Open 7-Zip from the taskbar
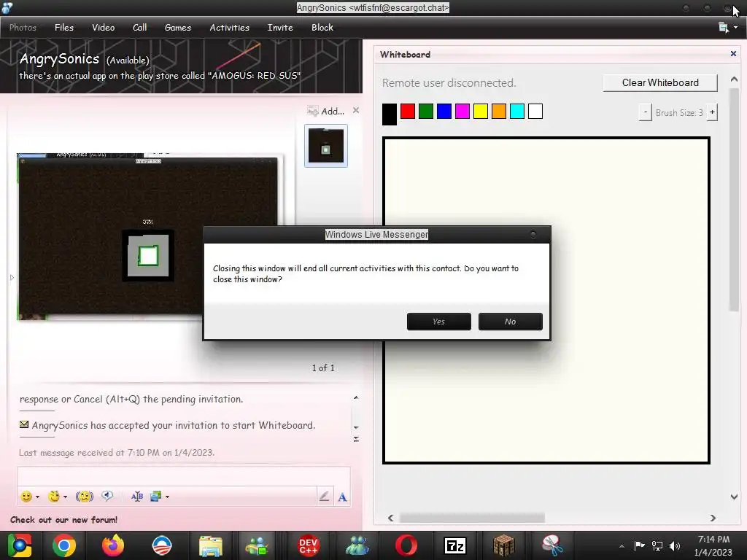The height and width of the screenshot is (560, 747). [x=454, y=545]
